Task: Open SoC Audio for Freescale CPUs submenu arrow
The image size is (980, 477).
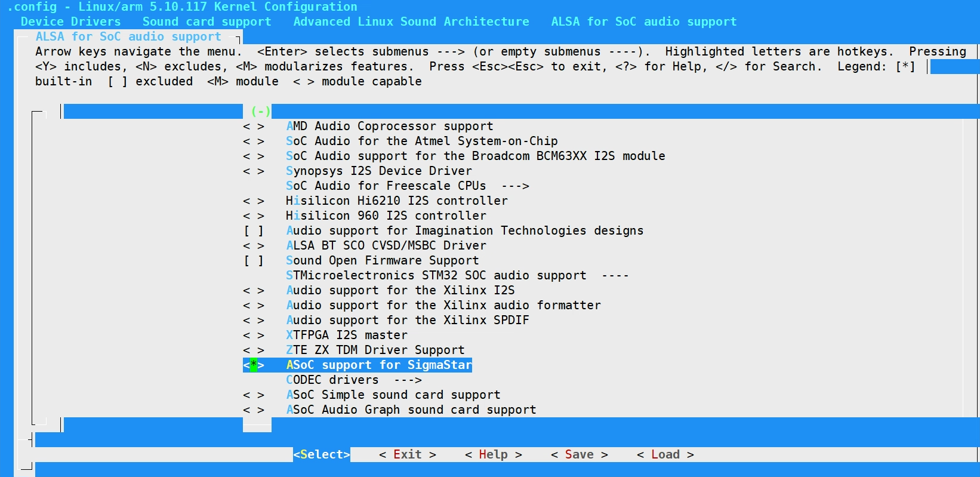Action: click(x=515, y=186)
